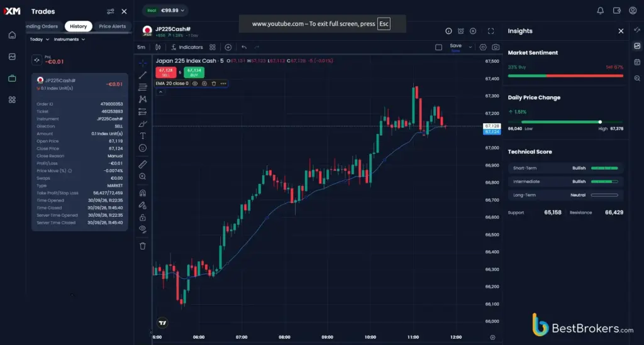
Task: Click the red SELL 67,128 button
Action: (x=166, y=72)
